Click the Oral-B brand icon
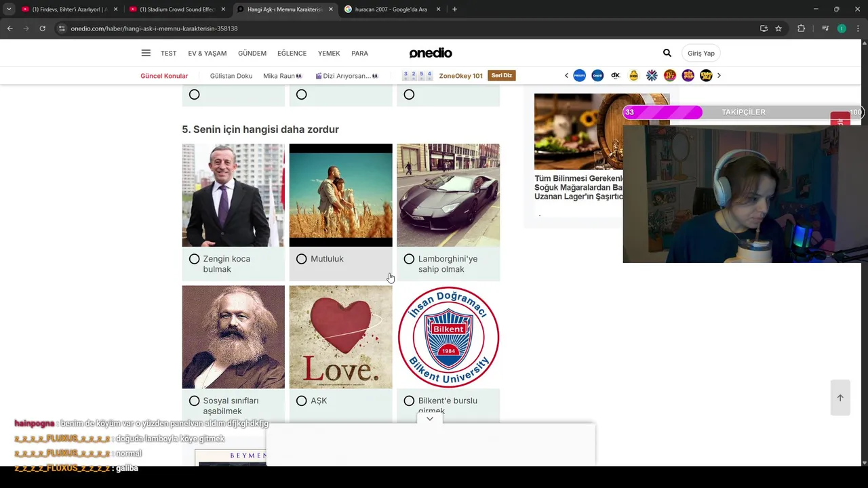 click(597, 76)
